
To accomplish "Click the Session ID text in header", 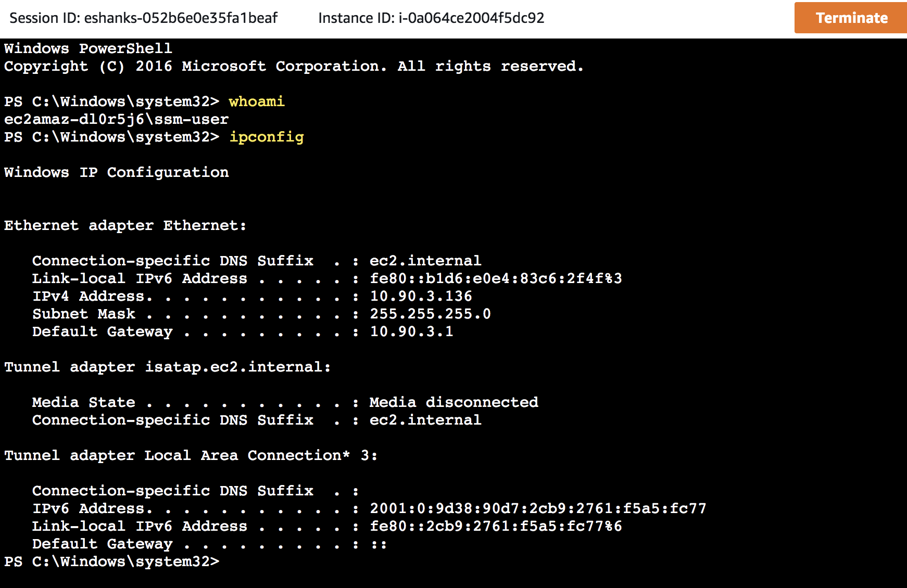I will tap(143, 18).
